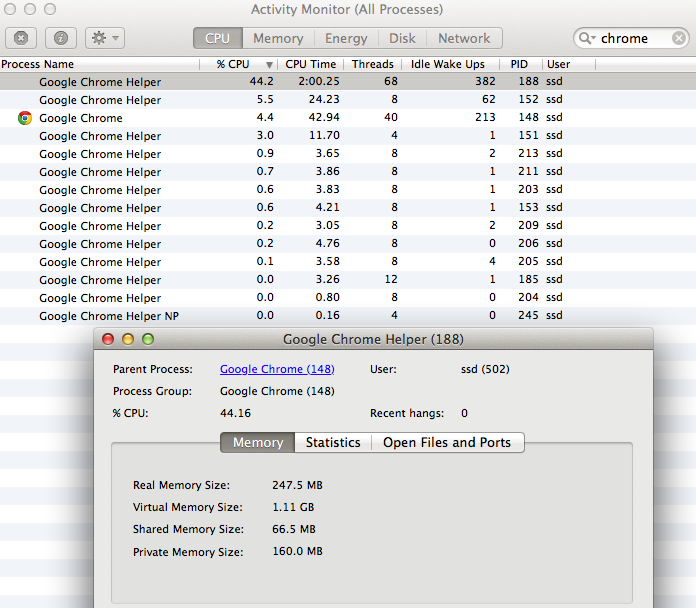Sort by CPU Time column

[311, 64]
